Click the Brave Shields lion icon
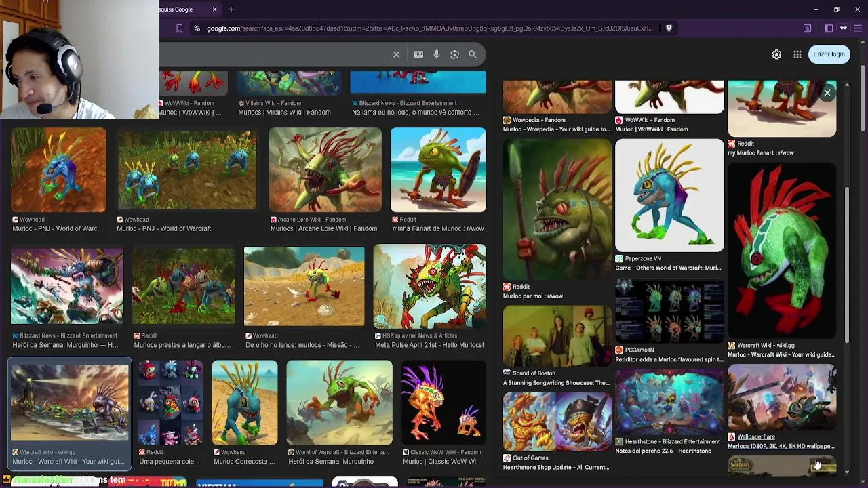The image size is (868, 488). click(x=669, y=28)
